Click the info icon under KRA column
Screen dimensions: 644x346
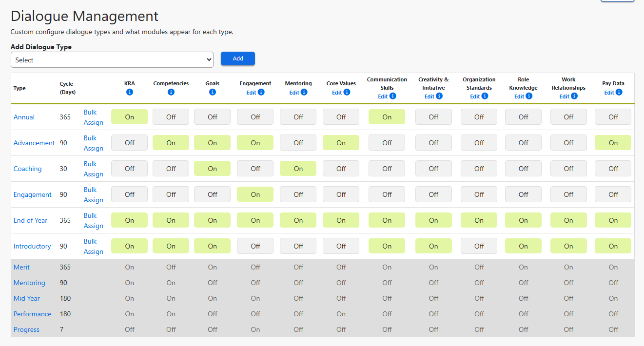(130, 92)
